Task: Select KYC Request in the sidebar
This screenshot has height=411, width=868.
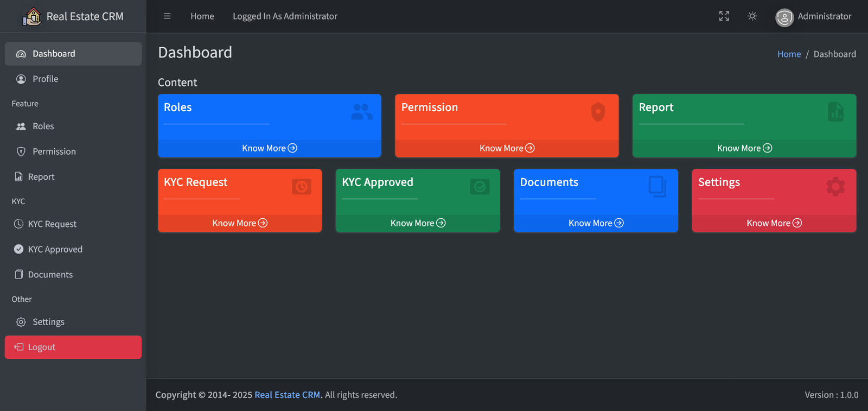Action: [52, 224]
